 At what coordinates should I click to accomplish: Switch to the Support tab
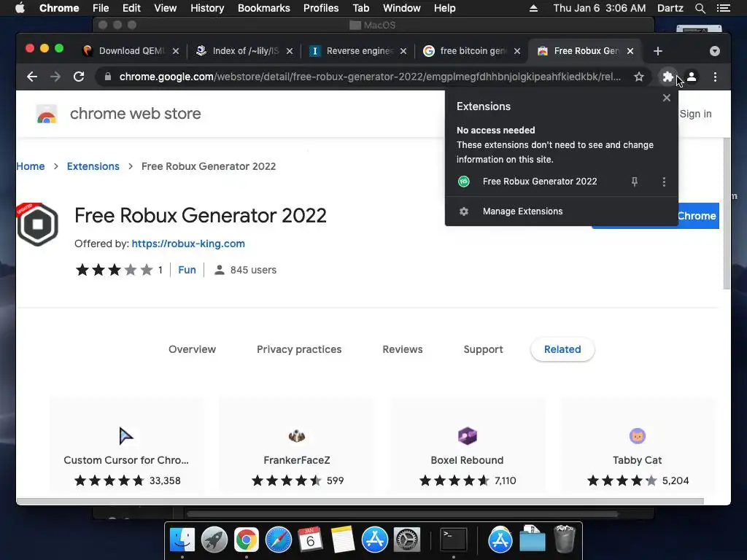[x=483, y=349]
